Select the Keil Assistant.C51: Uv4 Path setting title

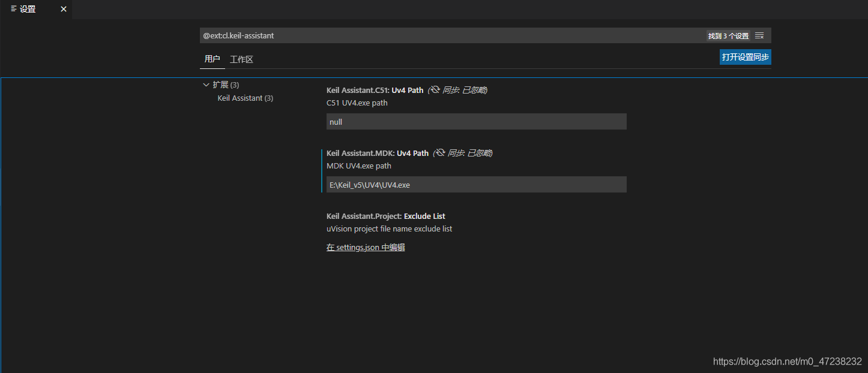pyautogui.click(x=375, y=90)
